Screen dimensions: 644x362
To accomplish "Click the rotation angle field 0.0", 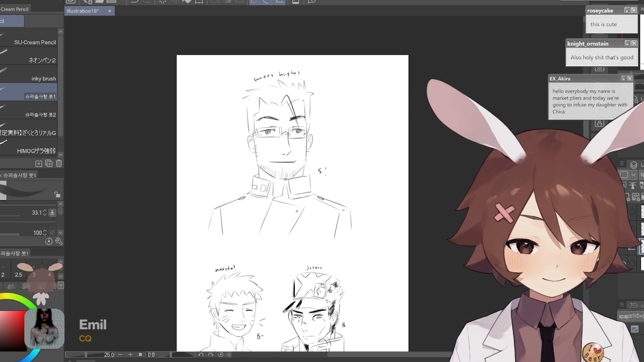I will click(x=151, y=354).
